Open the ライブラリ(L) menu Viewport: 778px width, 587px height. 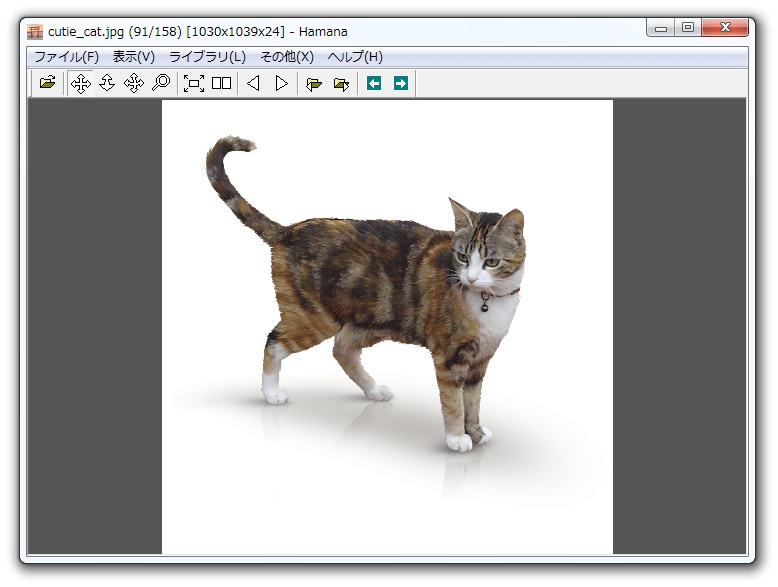(x=207, y=57)
